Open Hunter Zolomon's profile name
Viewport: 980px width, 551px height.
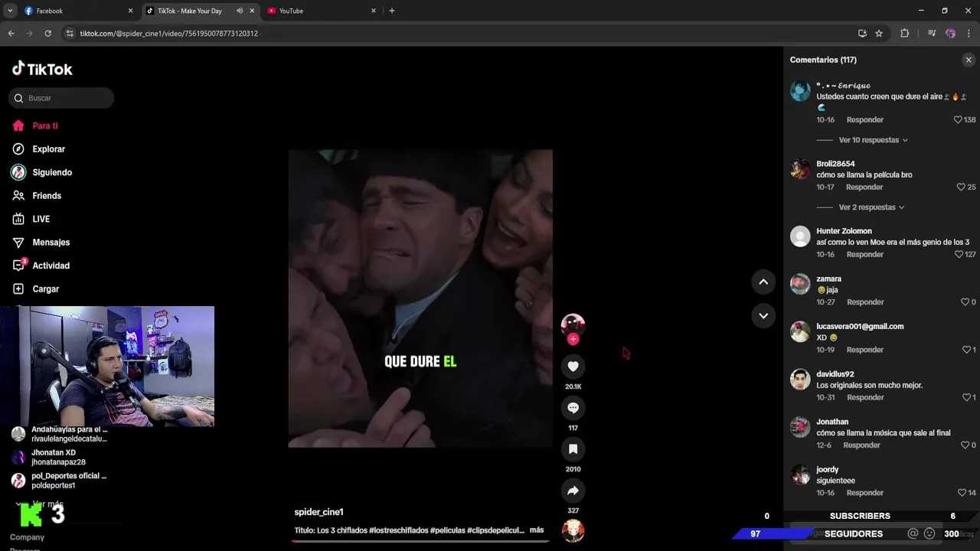[x=844, y=231]
